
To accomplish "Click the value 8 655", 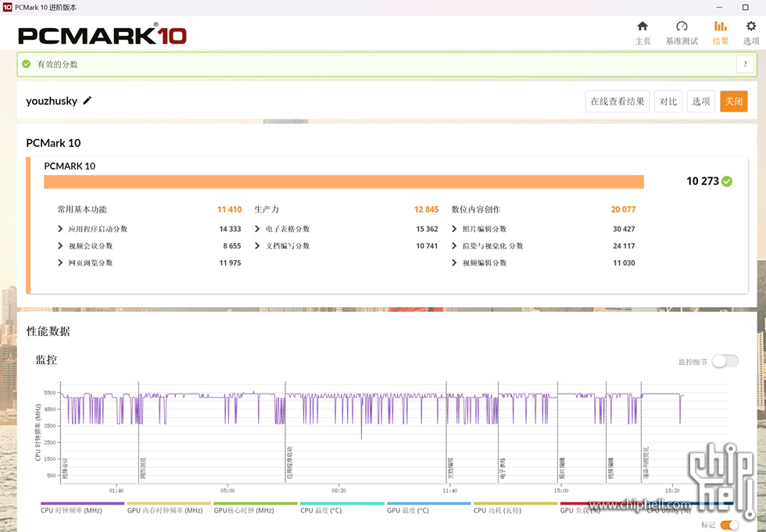I will (232, 246).
